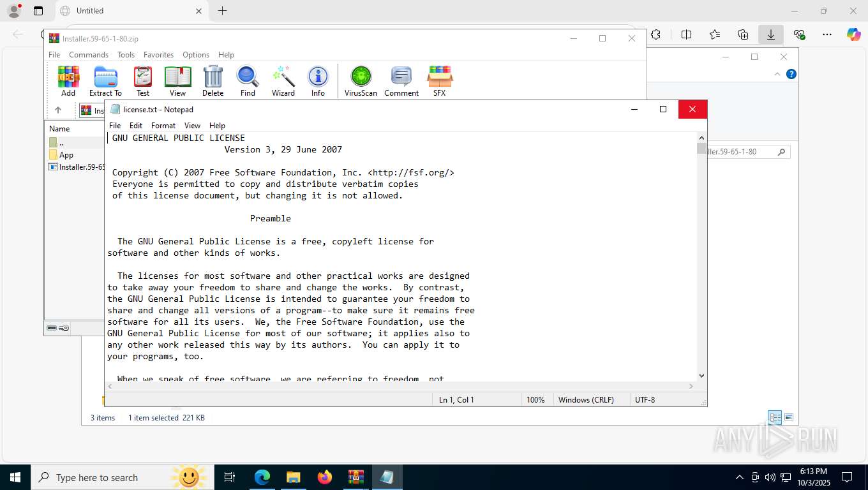
Task: Click Notepad vertical scrollbar down arrow
Action: coord(701,376)
